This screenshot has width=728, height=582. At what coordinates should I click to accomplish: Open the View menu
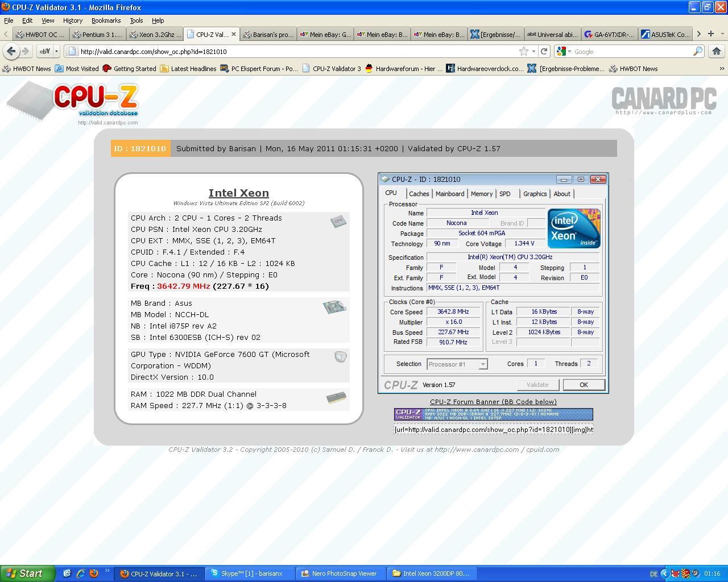point(48,20)
